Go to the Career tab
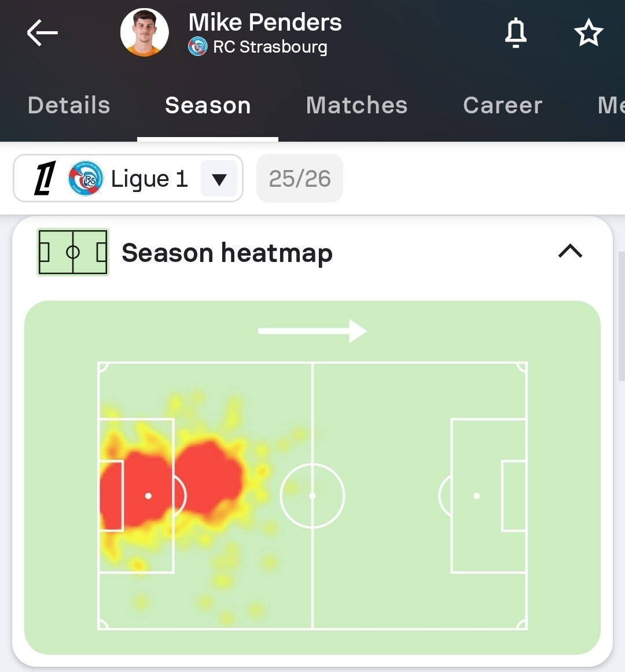 [502, 105]
